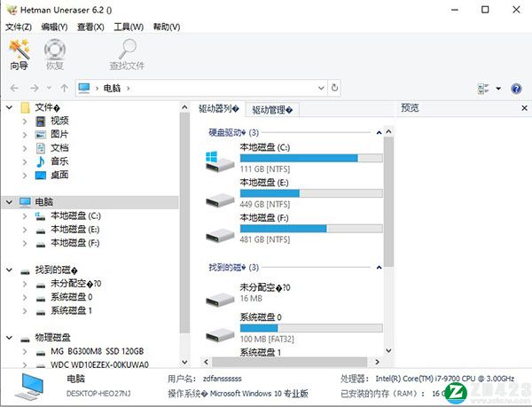
Task: Select 图片 pictures icon in tree
Action: point(41,135)
